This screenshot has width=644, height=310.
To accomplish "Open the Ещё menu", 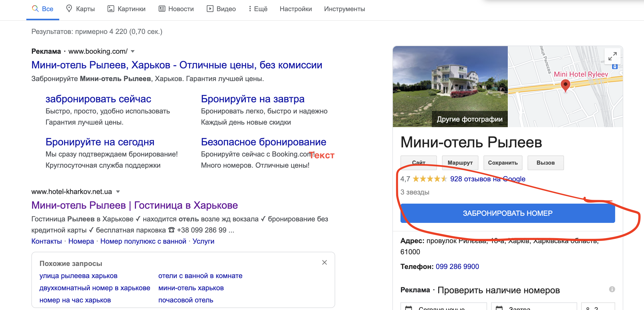I will click(x=258, y=9).
